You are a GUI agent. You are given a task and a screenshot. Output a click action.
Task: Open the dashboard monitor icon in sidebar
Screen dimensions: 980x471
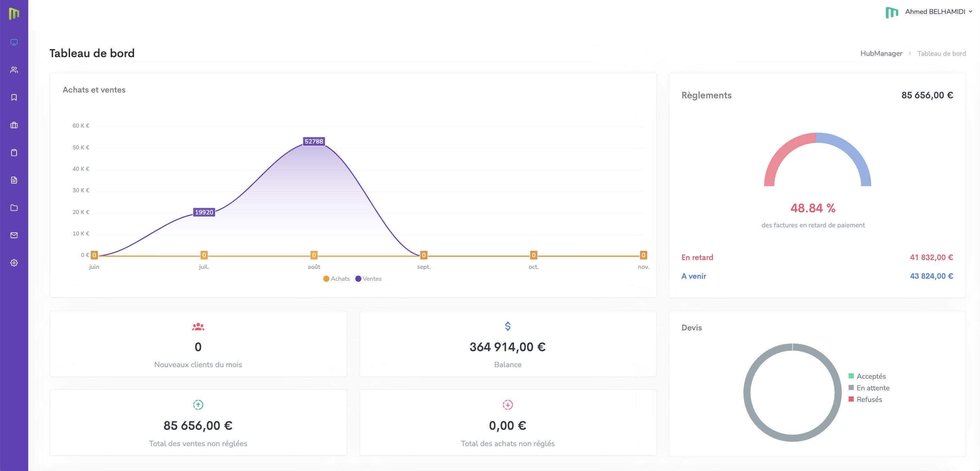pyautogui.click(x=14, y=42)
